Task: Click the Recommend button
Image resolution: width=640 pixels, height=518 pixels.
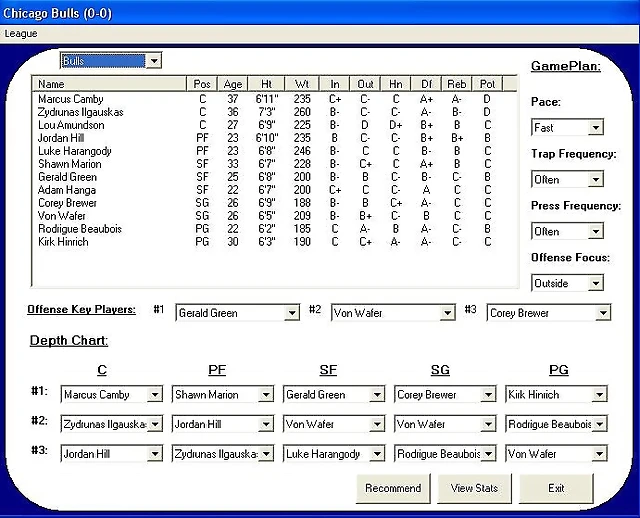Action: [x=393, y=488]
